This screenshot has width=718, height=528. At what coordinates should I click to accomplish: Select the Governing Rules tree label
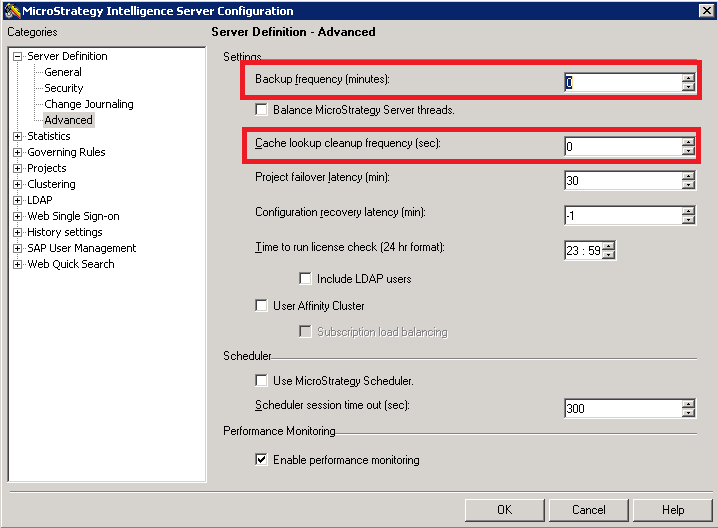pos(66,152)
